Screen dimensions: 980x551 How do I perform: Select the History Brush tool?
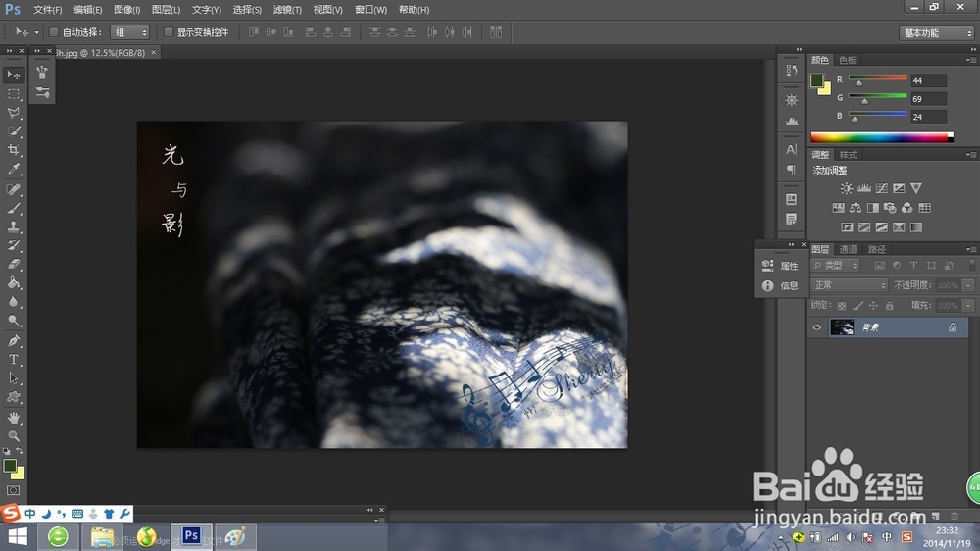[x=13, y=246]
